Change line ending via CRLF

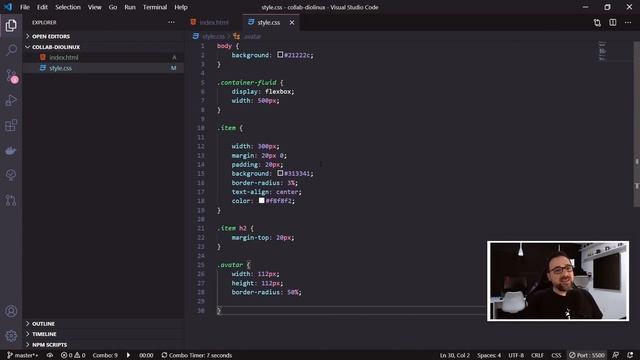537,355
